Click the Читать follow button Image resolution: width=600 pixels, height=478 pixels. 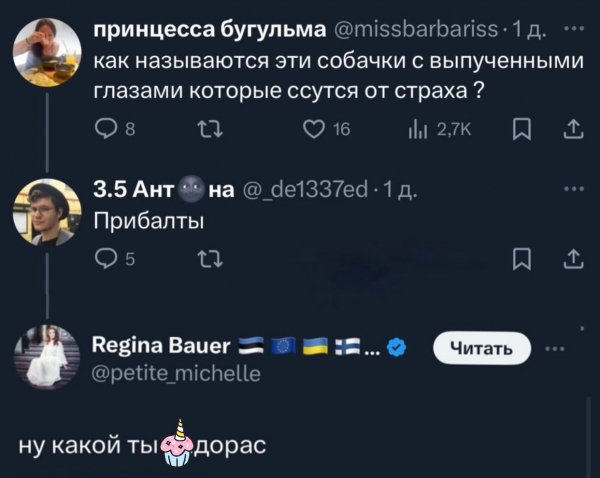coord(484,348)
